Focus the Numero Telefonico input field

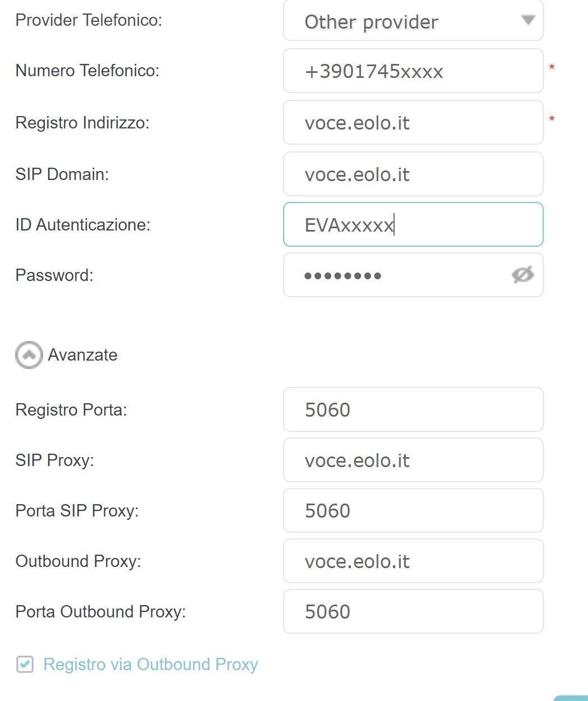point(413,71)
